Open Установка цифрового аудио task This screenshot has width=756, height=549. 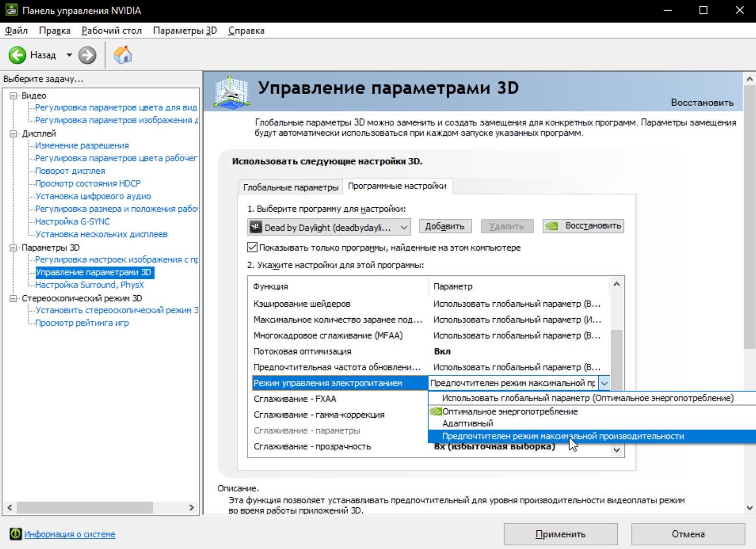[x=93, y=196]
